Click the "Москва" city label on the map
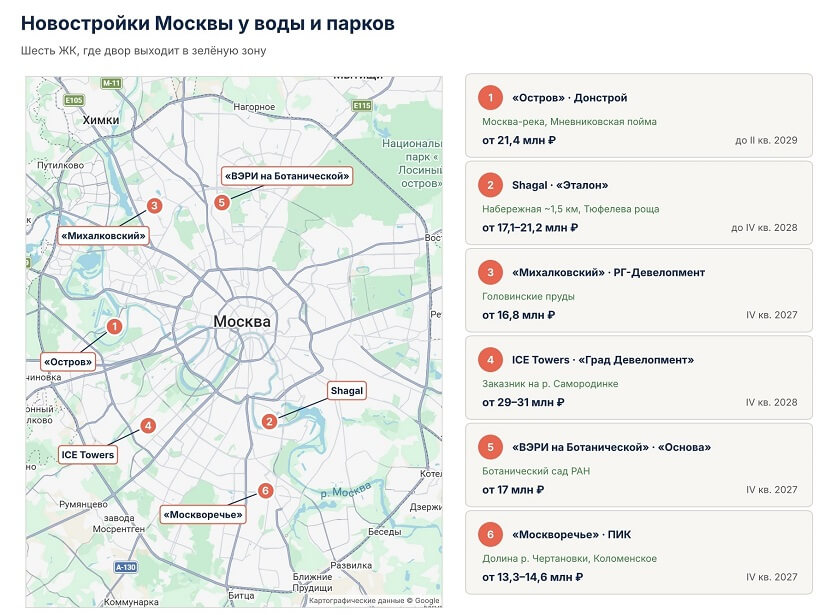The height and width of the screenshot is (615, 830). [242, 321]
